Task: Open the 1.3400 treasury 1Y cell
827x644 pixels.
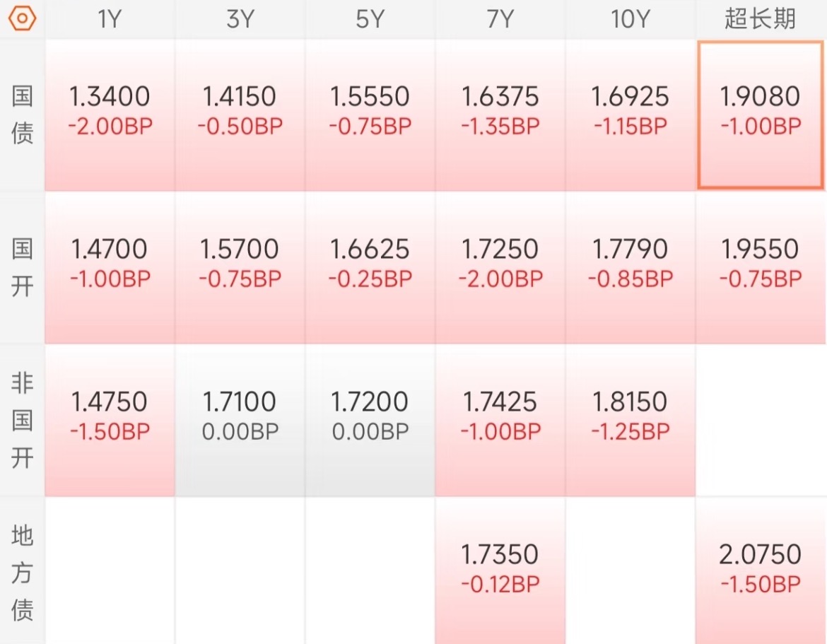Action: click(x=110, y=115)
